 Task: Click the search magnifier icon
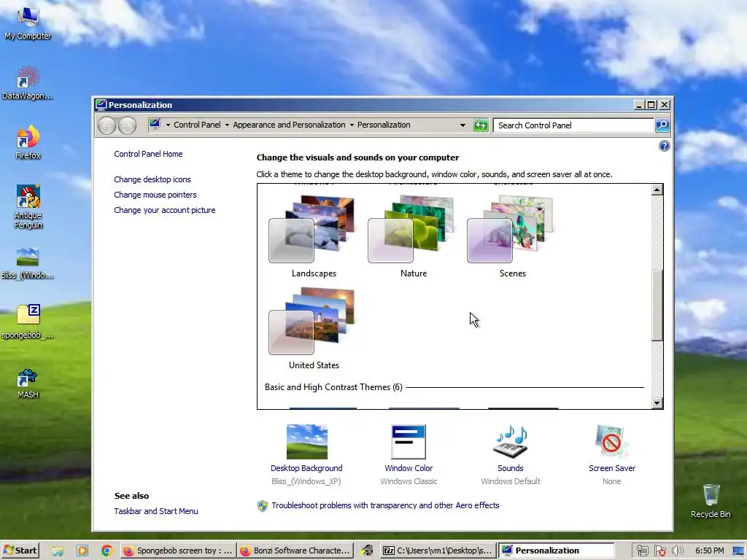pyautogui.click(x=662, y=125)
